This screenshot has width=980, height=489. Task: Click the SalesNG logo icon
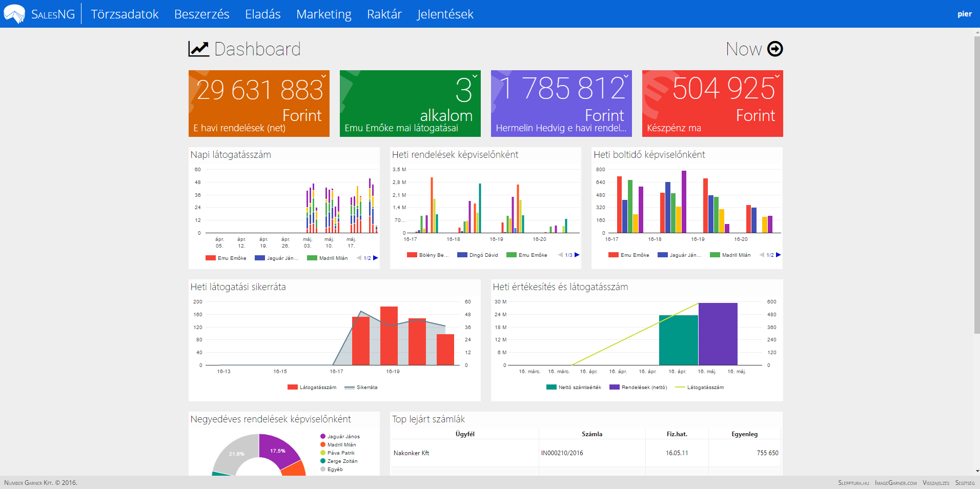pyautogui.click(x=14, y=14)
